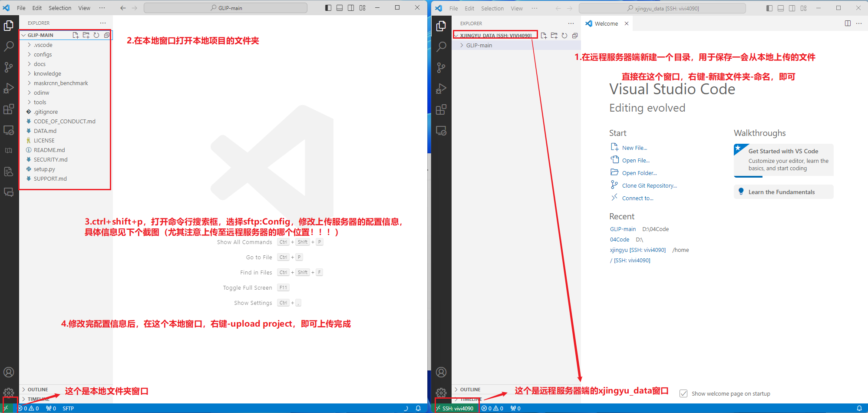Toggle bottom panel in right window title bar
868x413 pixels.
pyautogui.click(x=781, y=8)
